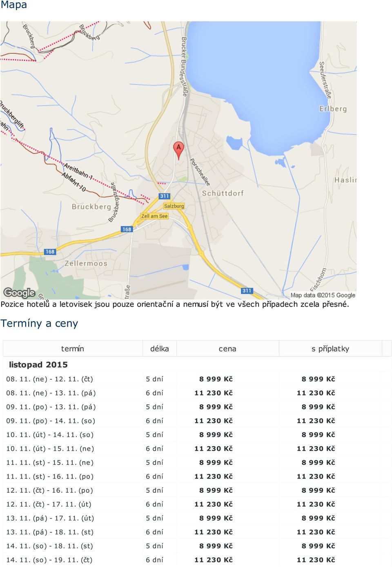Click the termín column header
Viewport: 392px width, 567px height.
[73, 349]
